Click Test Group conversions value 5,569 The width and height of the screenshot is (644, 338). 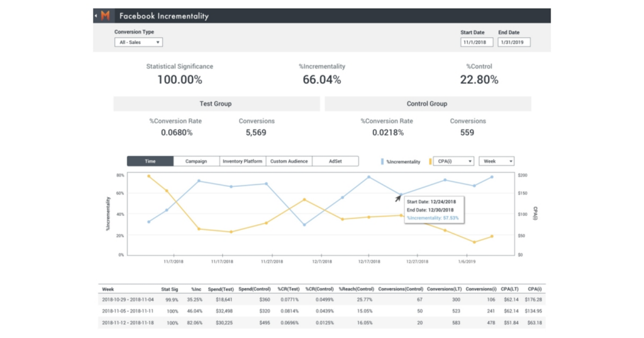(x=256, y=132)
